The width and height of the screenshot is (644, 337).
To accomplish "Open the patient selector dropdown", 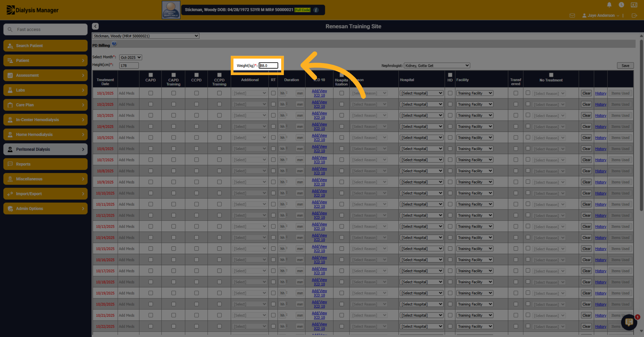I will click(145, 36).
